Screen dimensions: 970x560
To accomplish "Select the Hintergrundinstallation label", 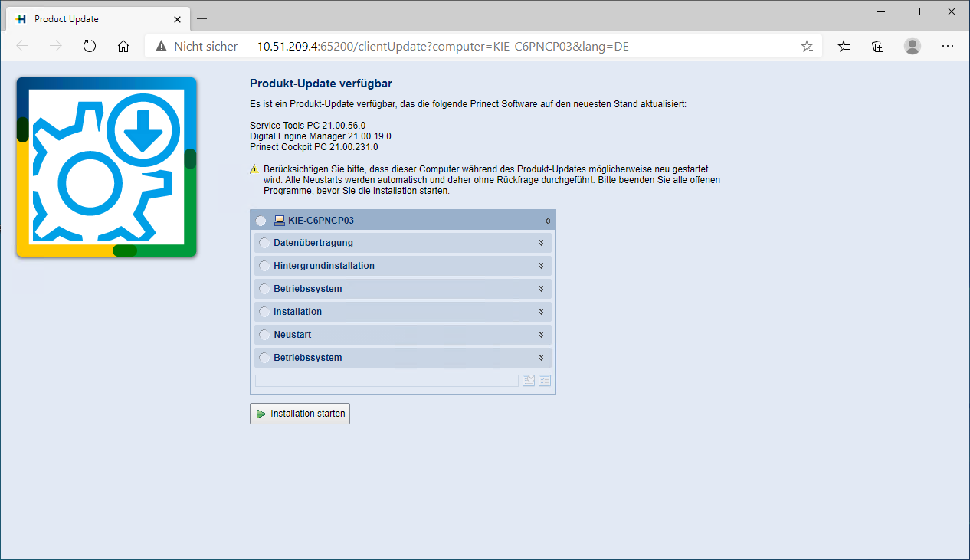I will (324, 266).
